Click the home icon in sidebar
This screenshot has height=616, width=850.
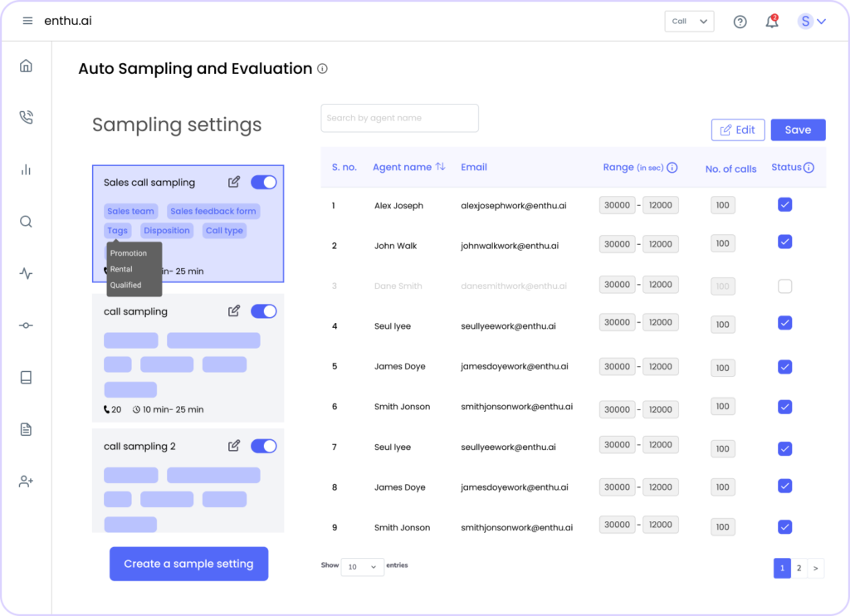coord(26,66)
